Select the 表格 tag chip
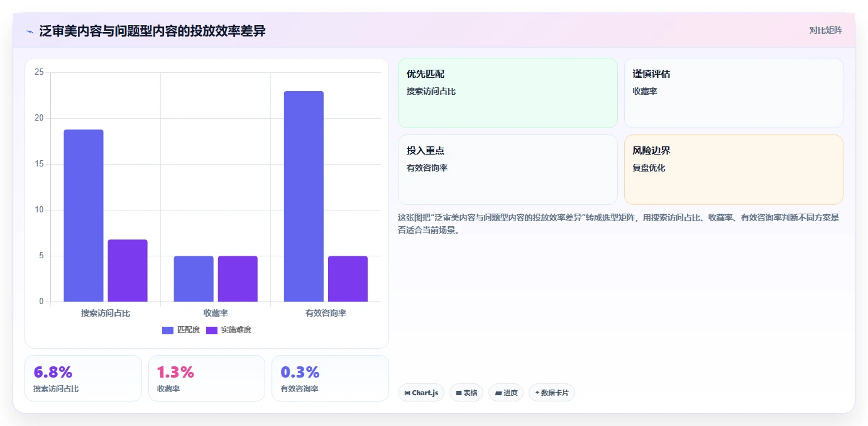Screen dimensions: 868x426 (x=466, y=393)
